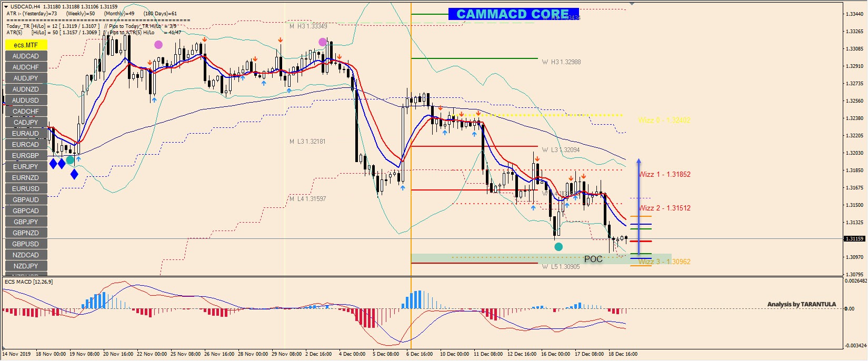Select the AUDCHF symbol button
868x361 pixels.
26,67
